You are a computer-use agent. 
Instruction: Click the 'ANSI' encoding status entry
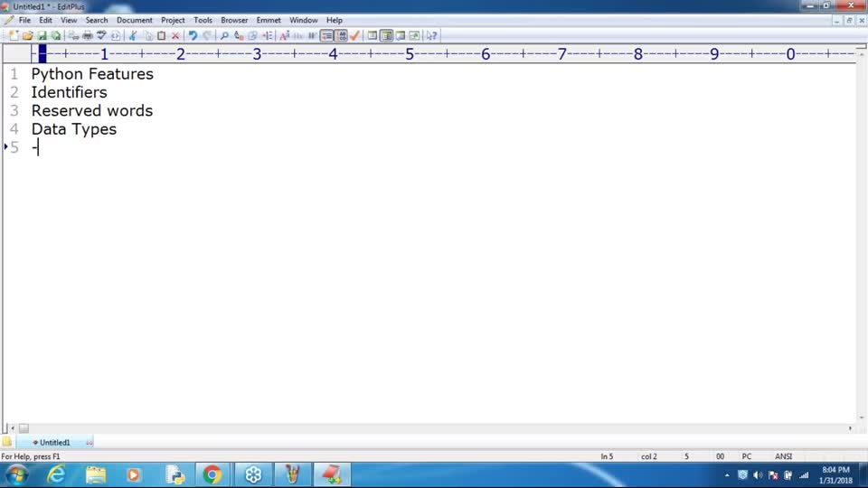(x=783, y=456)
